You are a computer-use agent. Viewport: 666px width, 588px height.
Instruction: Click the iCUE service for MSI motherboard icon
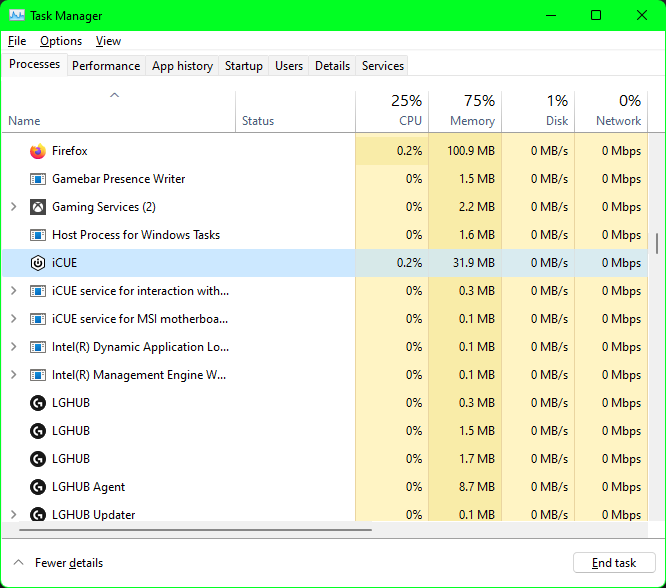click(38, 319)
